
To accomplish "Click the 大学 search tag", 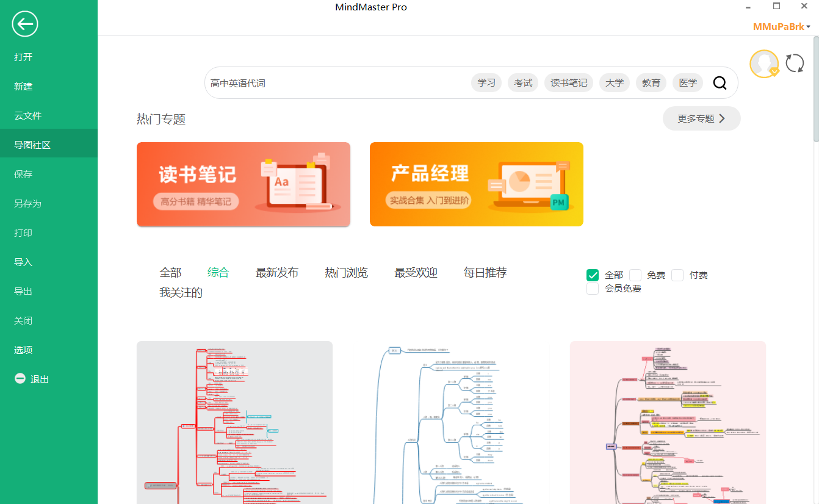I will tap(615, 83).
